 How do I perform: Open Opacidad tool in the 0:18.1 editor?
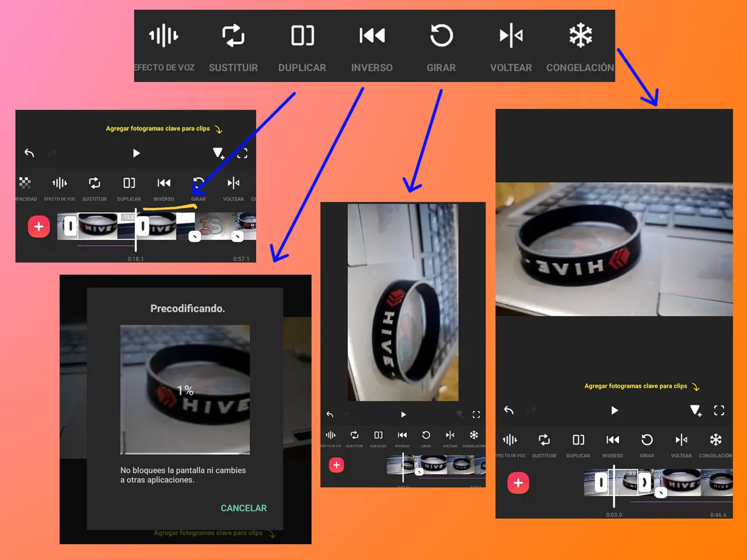pos(25,188)
